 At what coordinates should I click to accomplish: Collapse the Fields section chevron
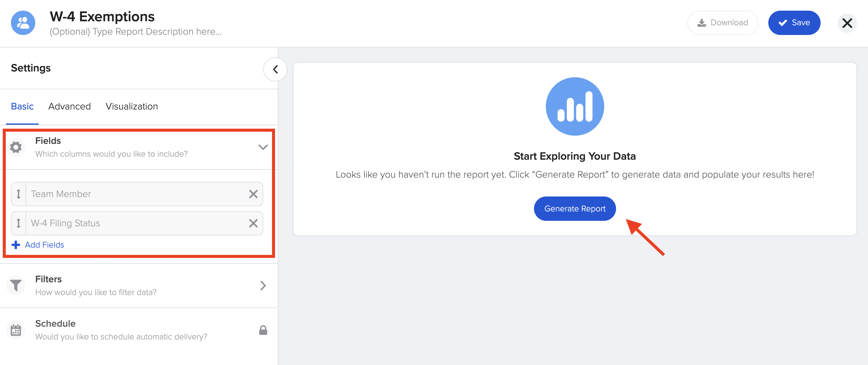[263, 147]
